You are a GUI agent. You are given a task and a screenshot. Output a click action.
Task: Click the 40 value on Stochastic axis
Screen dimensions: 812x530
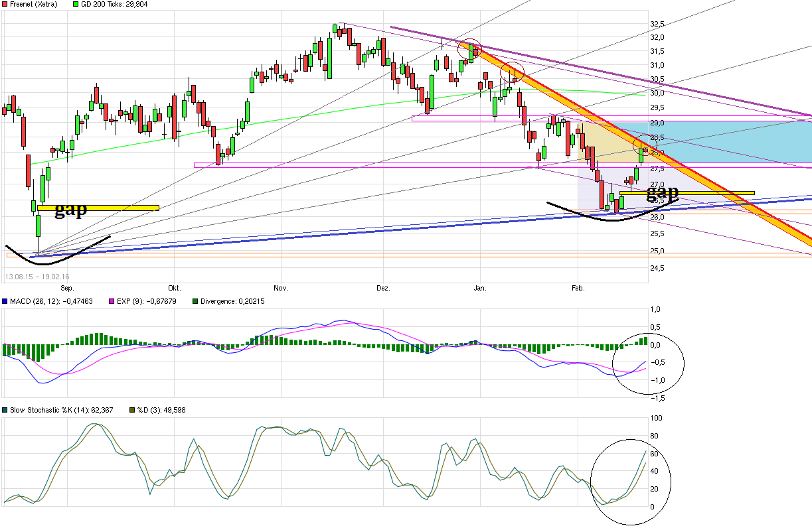(655, 472)
